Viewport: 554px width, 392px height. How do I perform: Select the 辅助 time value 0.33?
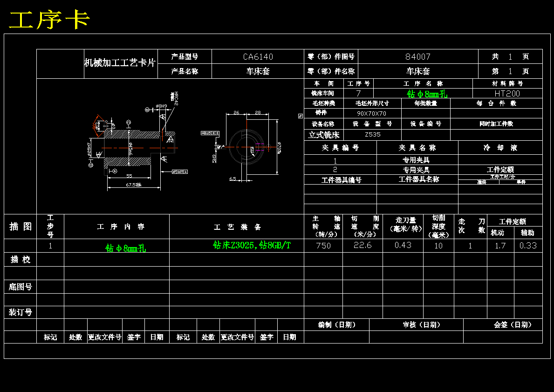pyautogui.click(x=528, y=246)
